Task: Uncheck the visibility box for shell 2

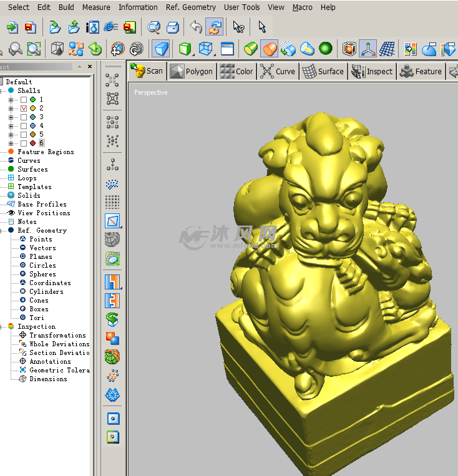Action: 24,109
